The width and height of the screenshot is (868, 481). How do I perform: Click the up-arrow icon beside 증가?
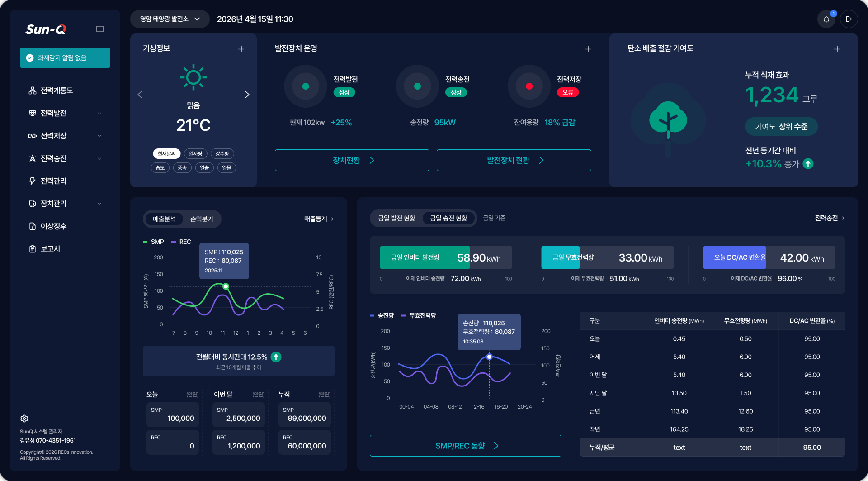808,164
